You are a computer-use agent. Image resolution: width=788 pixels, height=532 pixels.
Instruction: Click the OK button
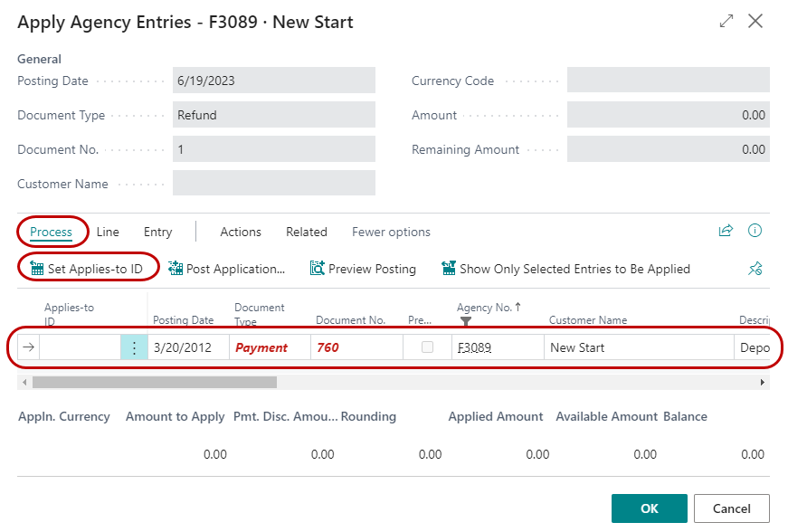coord(649,508)
